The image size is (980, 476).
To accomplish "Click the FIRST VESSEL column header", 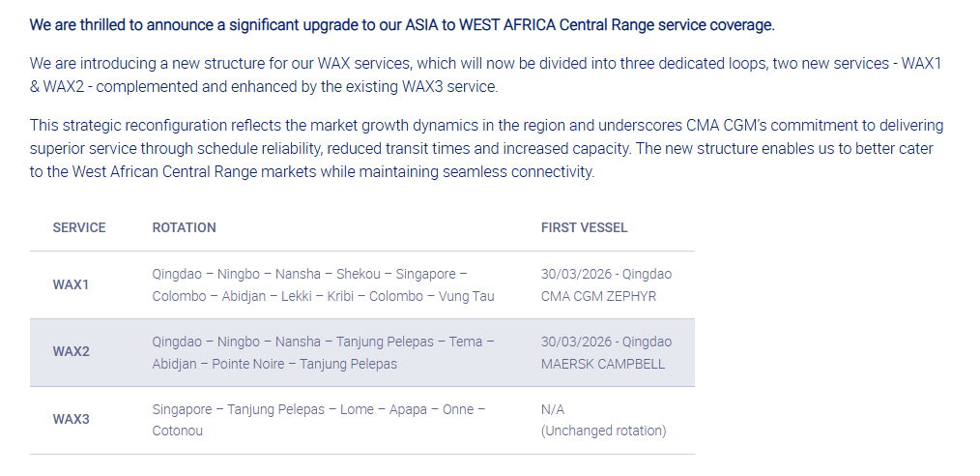I will click(x=584, y=227).
